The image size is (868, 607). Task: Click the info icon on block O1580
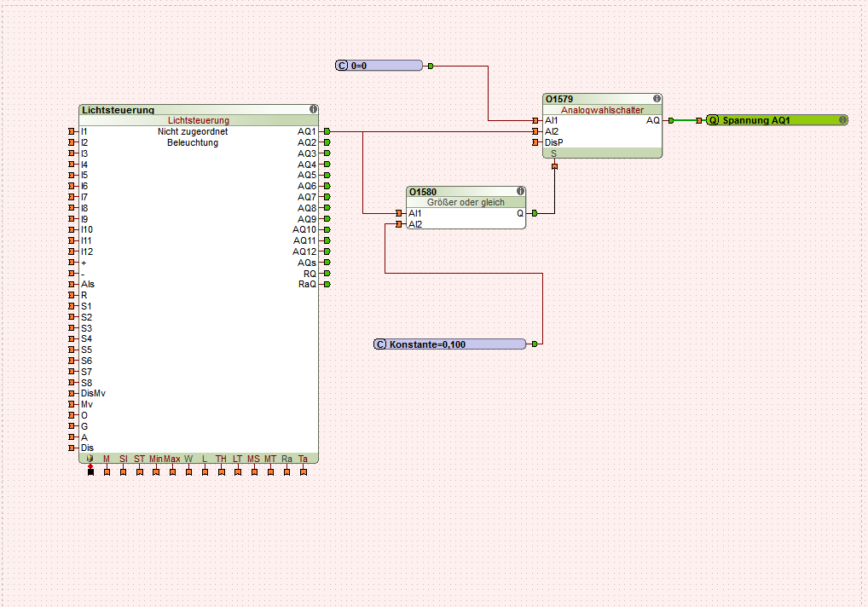coord(520,192)
